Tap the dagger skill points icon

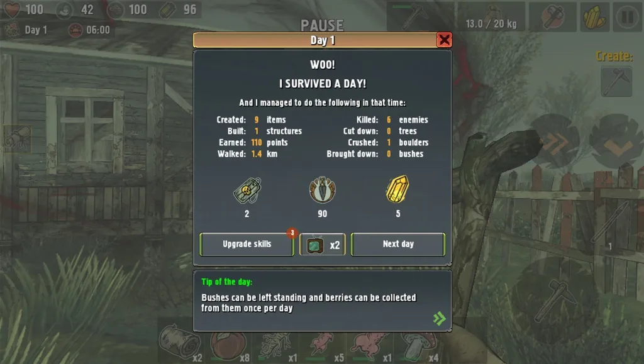tap(323, 190)
